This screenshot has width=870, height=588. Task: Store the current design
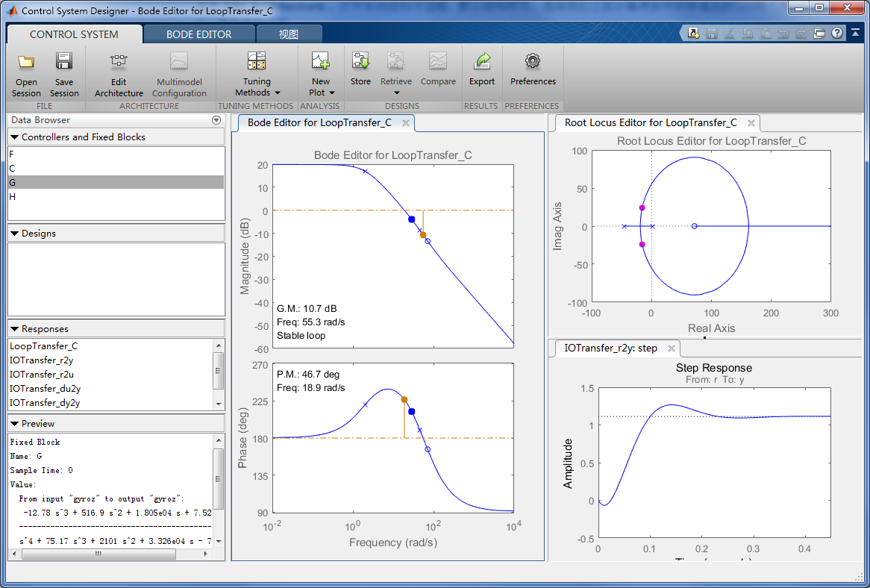pos(360,61)
